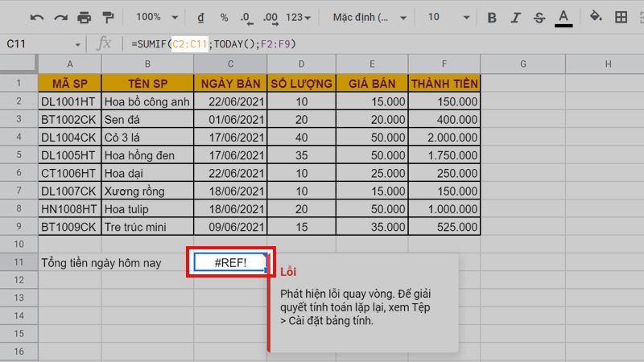Activate the paint format tool
Screen dimensions: 644x362
[x=108, y=17]
